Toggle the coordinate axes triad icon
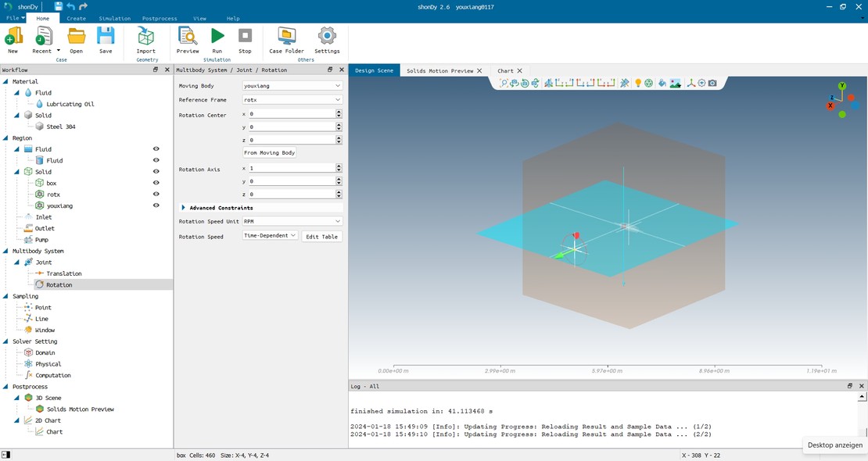The width and height of the screenshot is (868, 461). pos(690,83)
